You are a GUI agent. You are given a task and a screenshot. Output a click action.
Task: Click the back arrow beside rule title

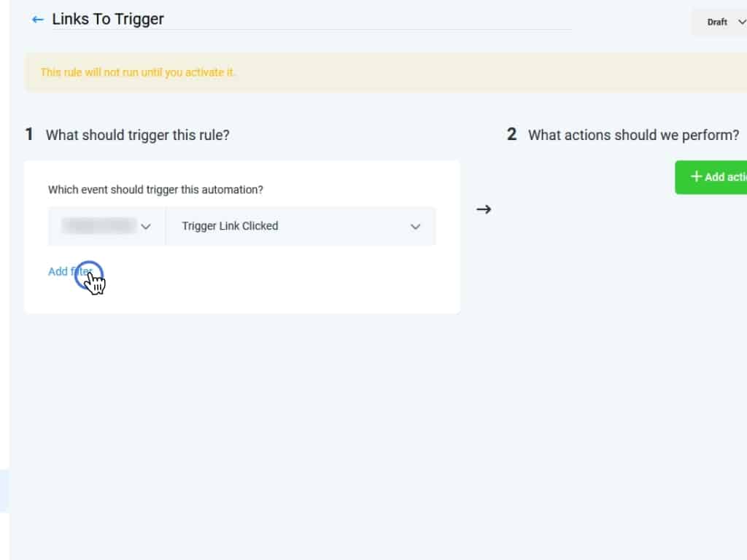coord(38,20)
